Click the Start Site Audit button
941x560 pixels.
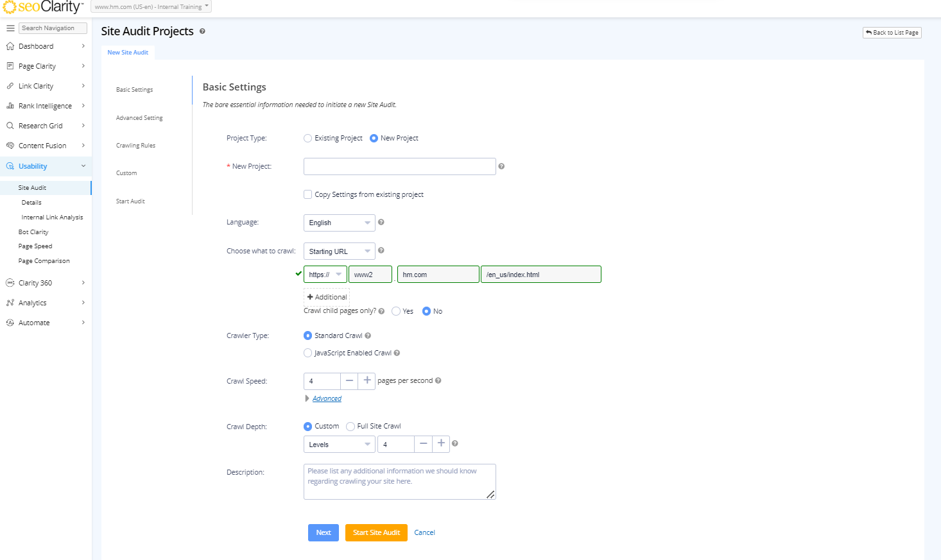click(x=376, y=532)
